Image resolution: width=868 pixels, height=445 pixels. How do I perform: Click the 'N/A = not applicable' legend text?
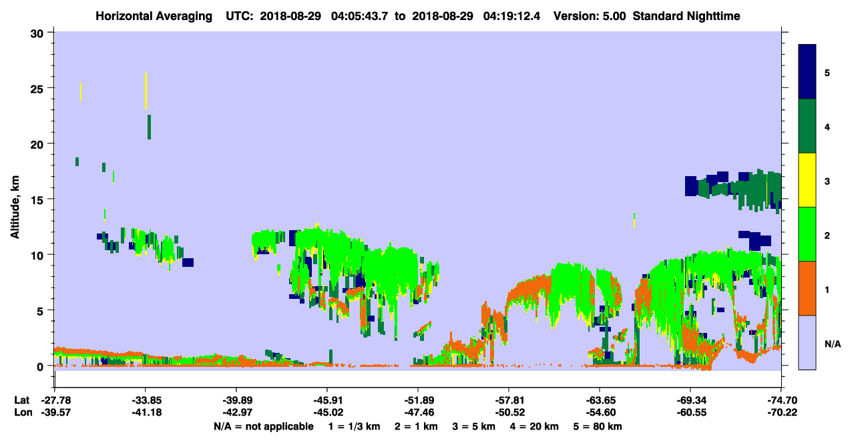coord(263,426)
